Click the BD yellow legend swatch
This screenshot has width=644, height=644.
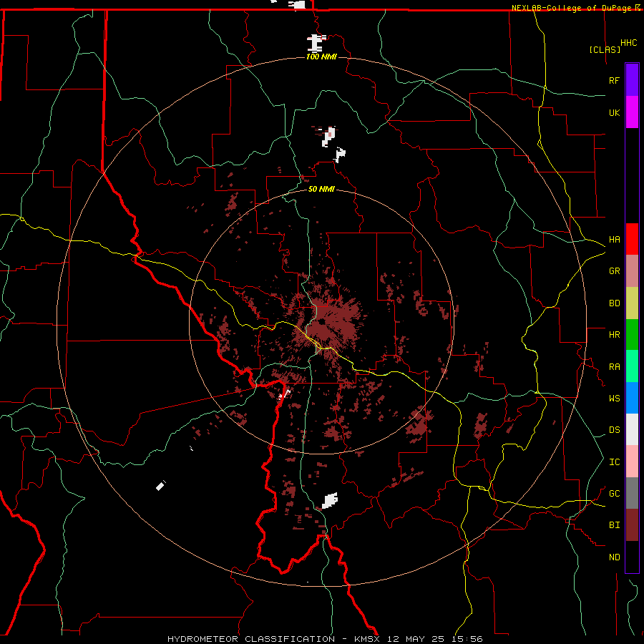pyautogui.click(x=632, y=303)
